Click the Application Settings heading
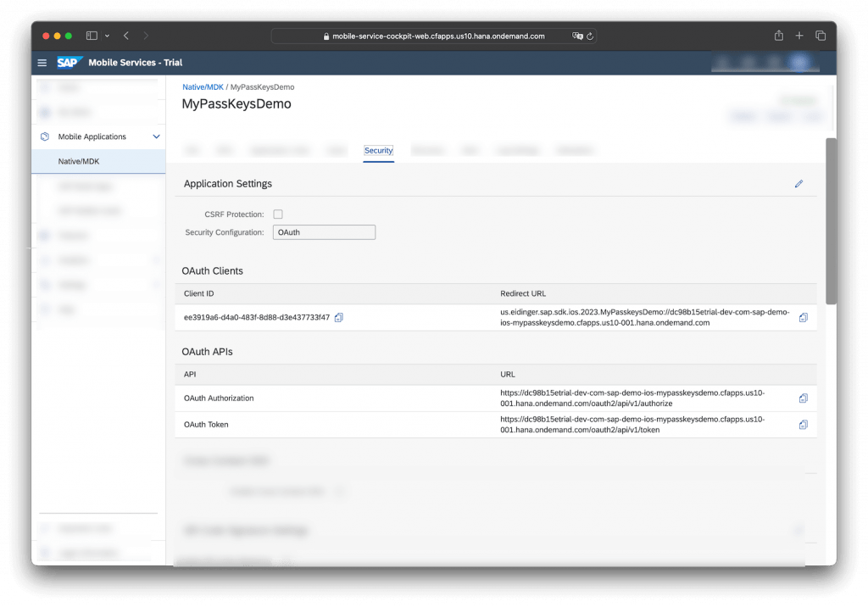 tap(227, 183)
